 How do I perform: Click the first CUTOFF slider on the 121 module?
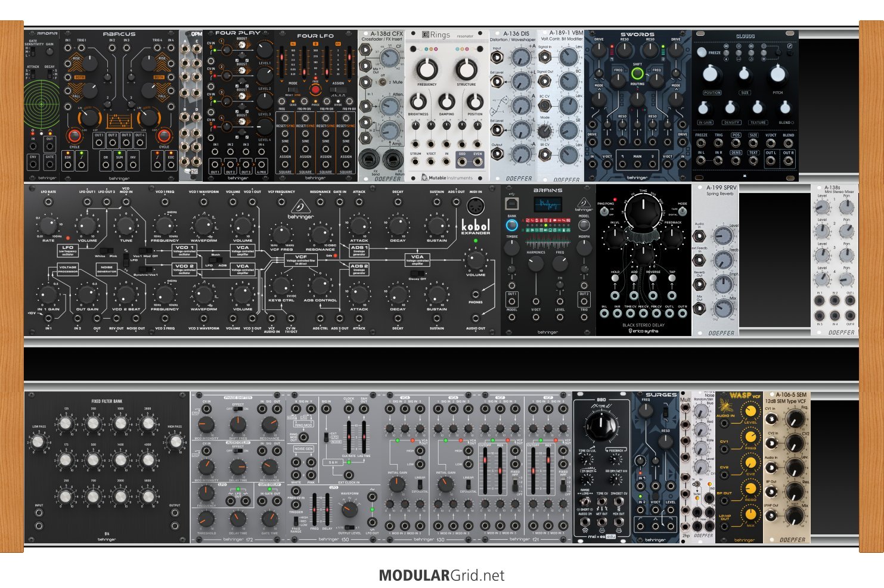tap(486, 471)
